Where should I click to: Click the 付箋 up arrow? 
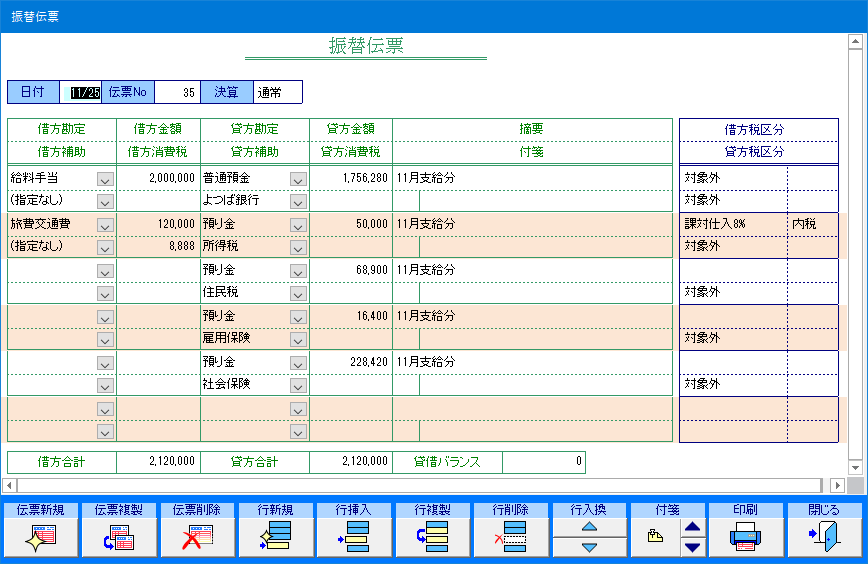[x=693, y=527]
